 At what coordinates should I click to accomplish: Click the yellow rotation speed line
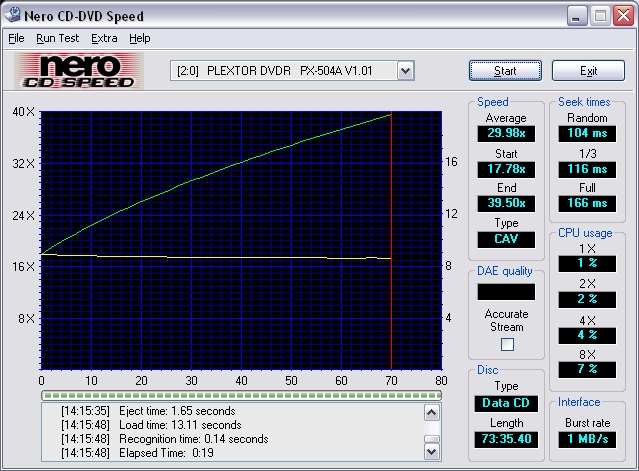[216, 257]
